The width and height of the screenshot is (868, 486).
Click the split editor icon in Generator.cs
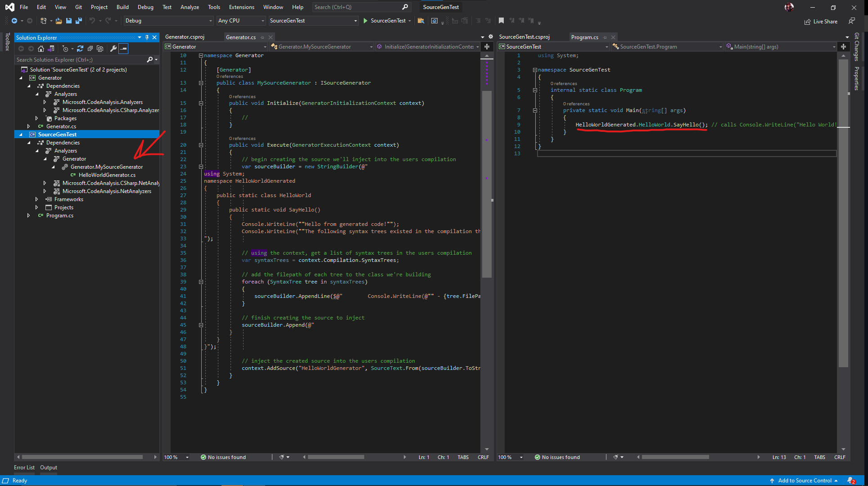coord(487,47)
